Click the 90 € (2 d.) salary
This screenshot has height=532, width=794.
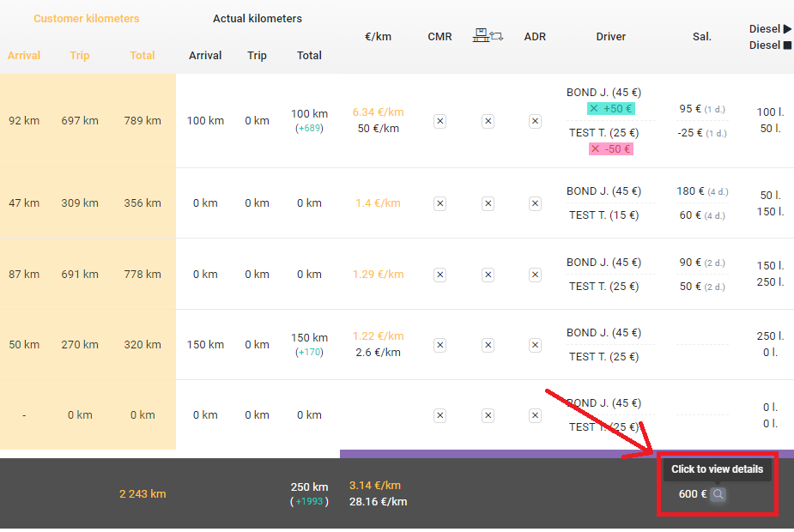coord(702,263)
